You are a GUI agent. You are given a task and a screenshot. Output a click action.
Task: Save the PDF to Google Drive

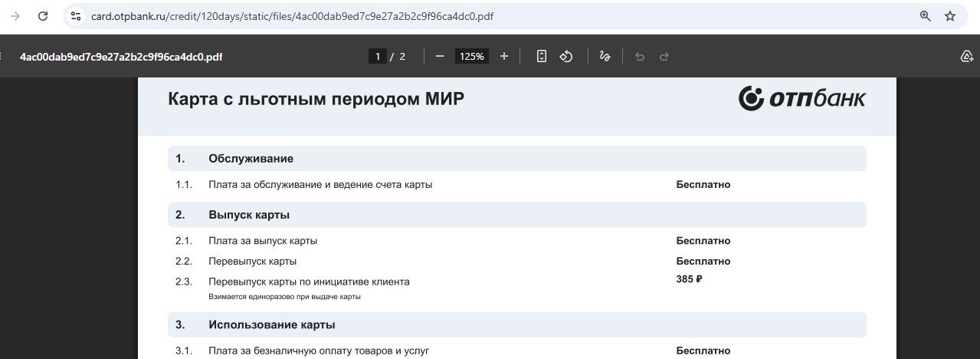tap(966, 56)
